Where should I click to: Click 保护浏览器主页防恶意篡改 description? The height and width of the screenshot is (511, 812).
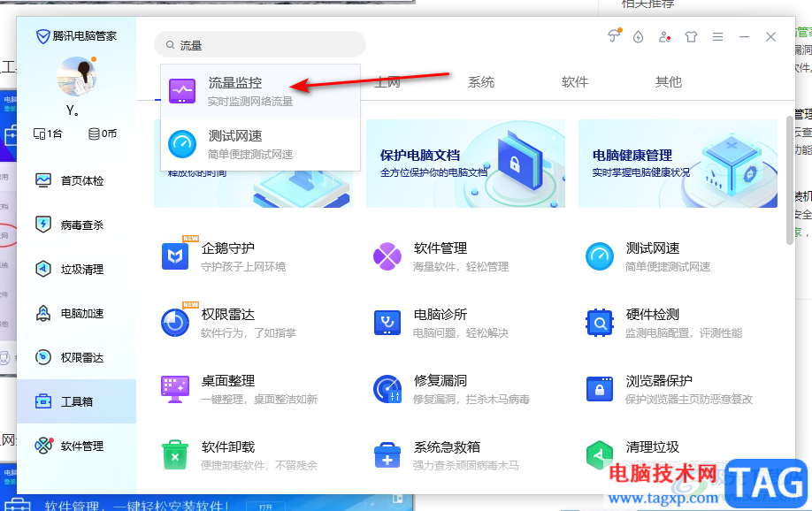click(x=689, y=400)
